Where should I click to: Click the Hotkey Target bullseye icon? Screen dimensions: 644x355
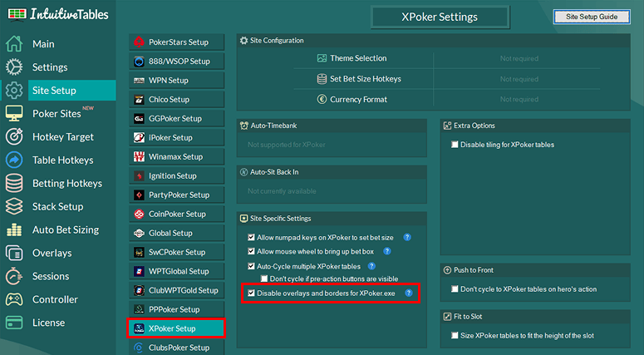click(x=14, y=137)
